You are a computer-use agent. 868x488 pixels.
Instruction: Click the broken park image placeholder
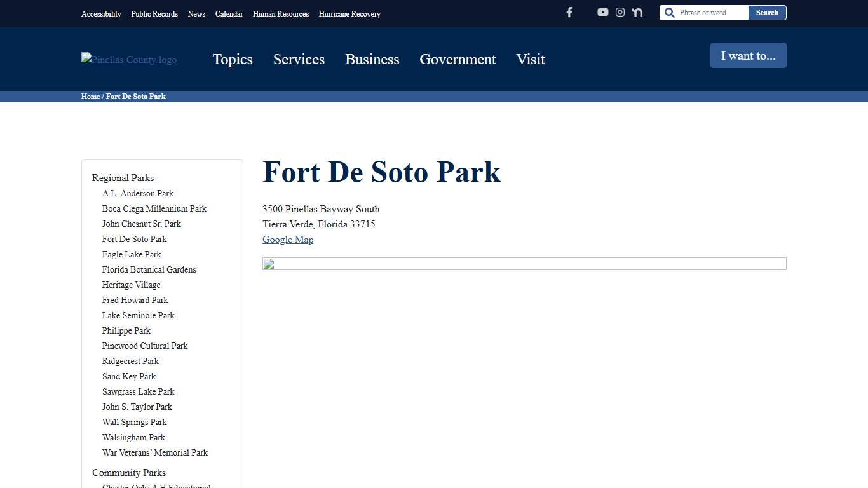268,264
